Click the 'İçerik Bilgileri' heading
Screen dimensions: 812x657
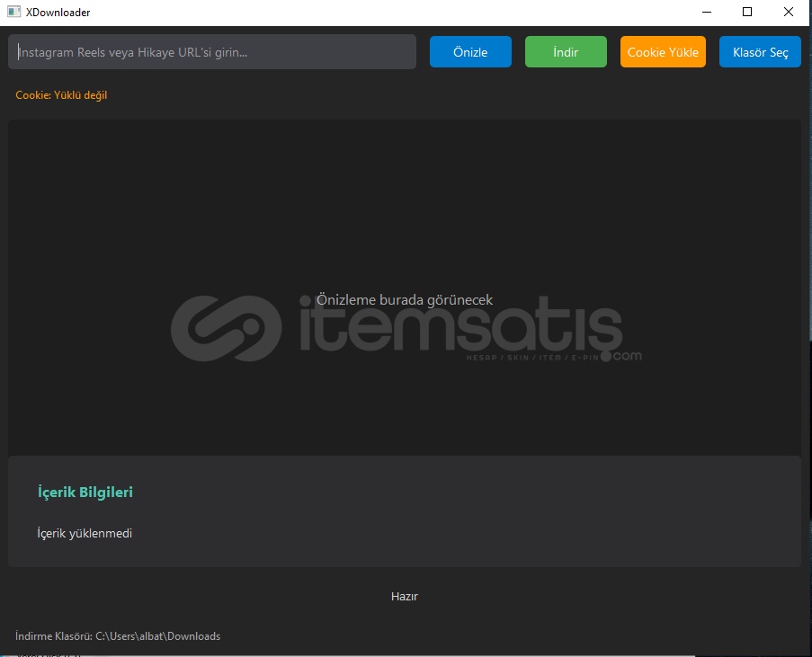pos(85,492)
